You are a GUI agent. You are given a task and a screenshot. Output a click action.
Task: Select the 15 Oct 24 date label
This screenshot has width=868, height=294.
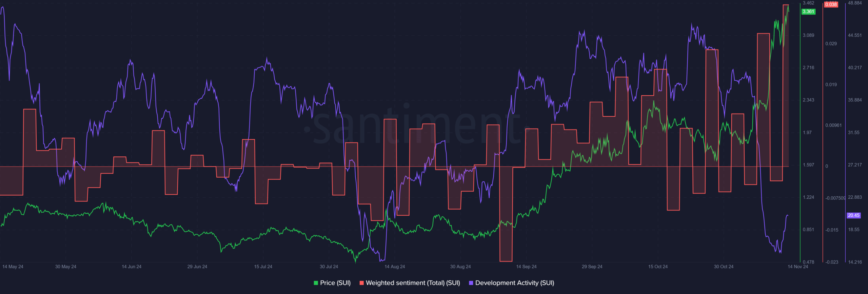[658, 267]
